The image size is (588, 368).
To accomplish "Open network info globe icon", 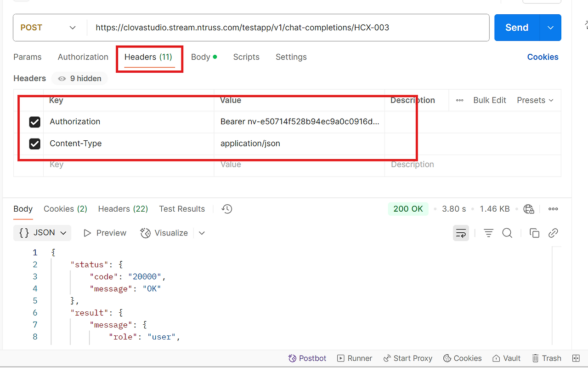I will coord(529,209).
